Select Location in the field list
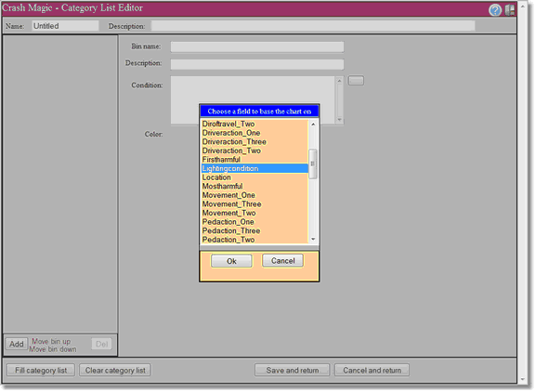Viewport: 535px width, 392px height. (254, 177)
